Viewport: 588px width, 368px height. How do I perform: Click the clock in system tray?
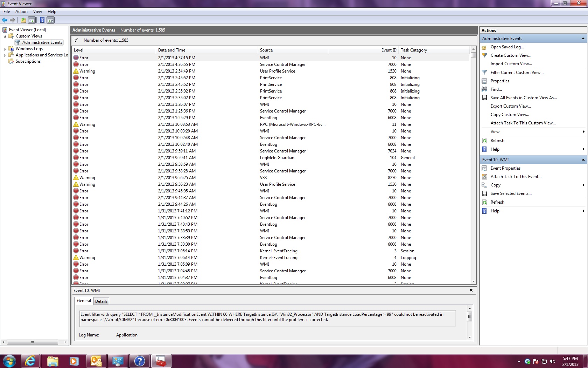pyautogui.click(x=570, y=361)
